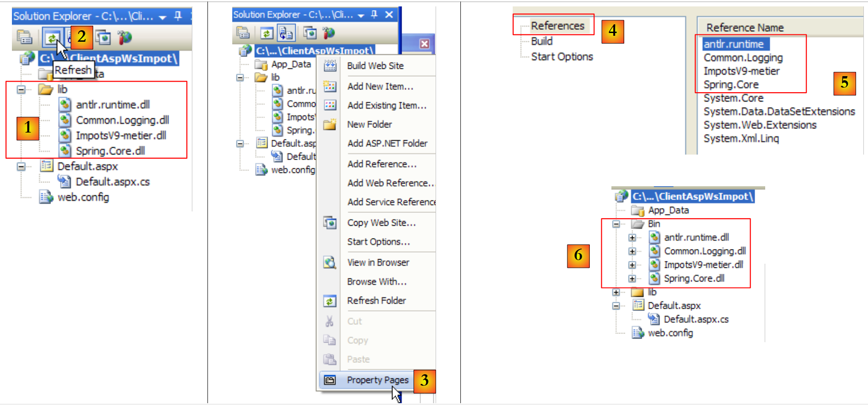This screenshot has width=868, height=405.
Task: Choose Add Reference... in the context menu
Action: pyautogui.click(x=381, y=164)
